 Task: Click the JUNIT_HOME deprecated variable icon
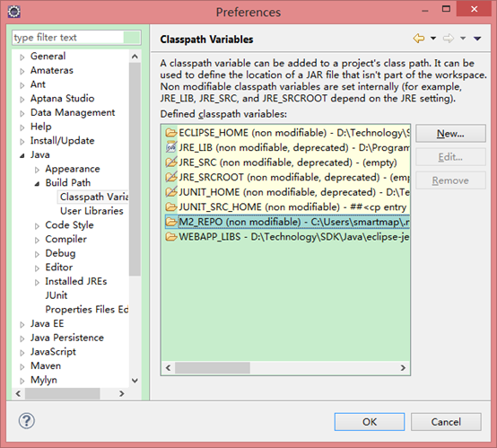(171, 192)
